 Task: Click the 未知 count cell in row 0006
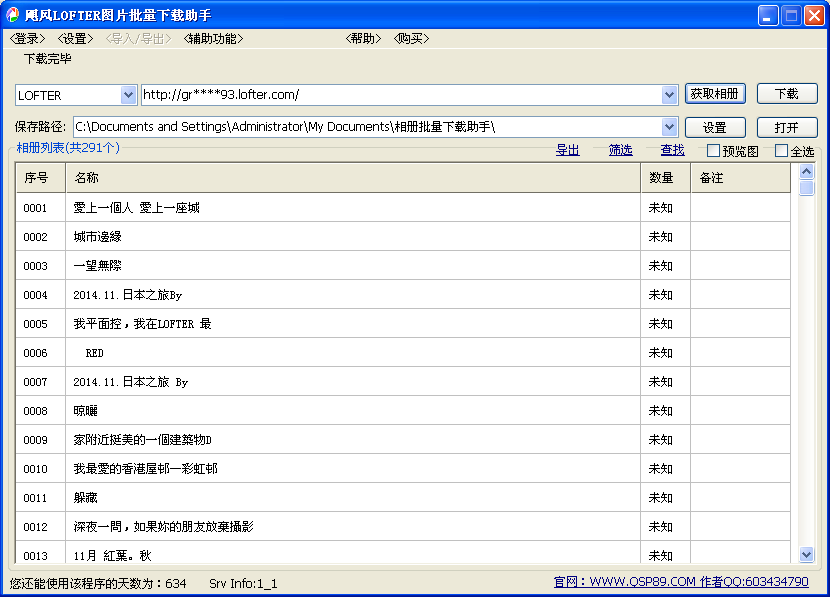pos(665,353)
